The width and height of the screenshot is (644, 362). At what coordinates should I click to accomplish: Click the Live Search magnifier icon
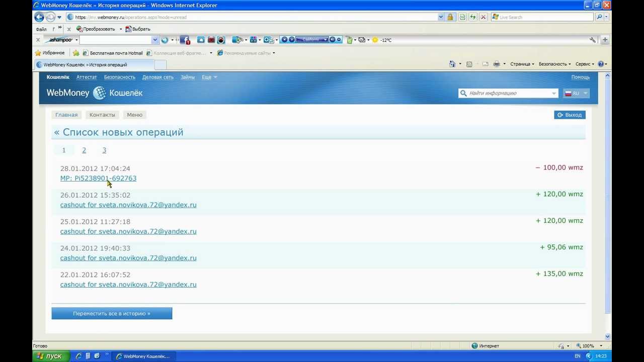coord(599,17)
